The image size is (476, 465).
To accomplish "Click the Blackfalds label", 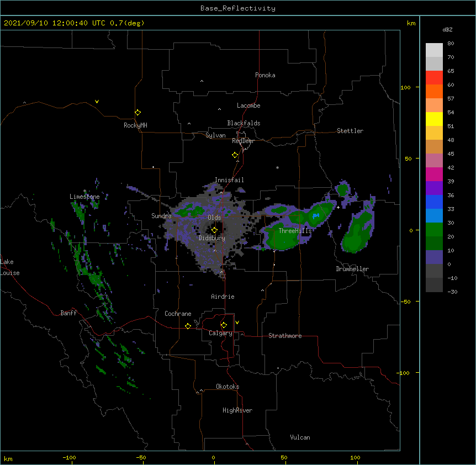I will coord(244,123).
